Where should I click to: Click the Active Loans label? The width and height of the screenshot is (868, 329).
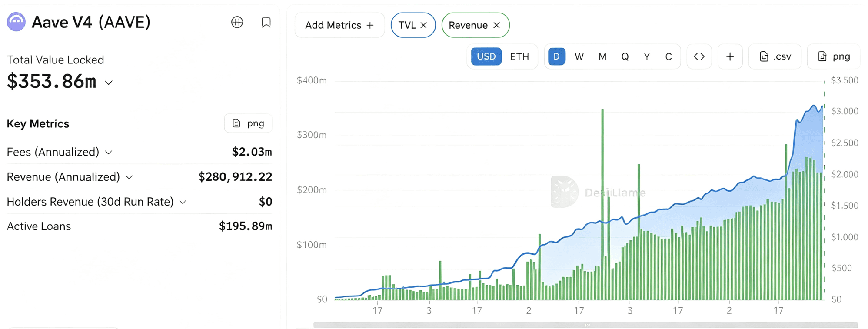(39, 226)
